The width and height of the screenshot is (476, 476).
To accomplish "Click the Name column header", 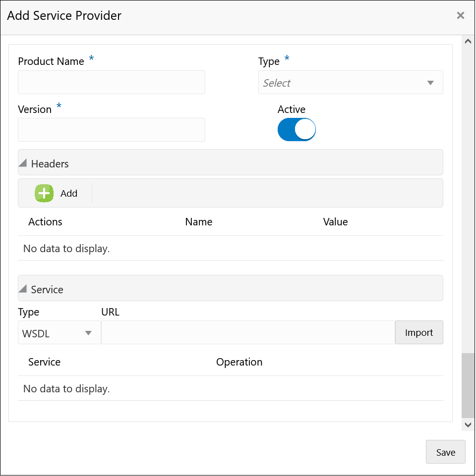I will (x=198, y=222).
